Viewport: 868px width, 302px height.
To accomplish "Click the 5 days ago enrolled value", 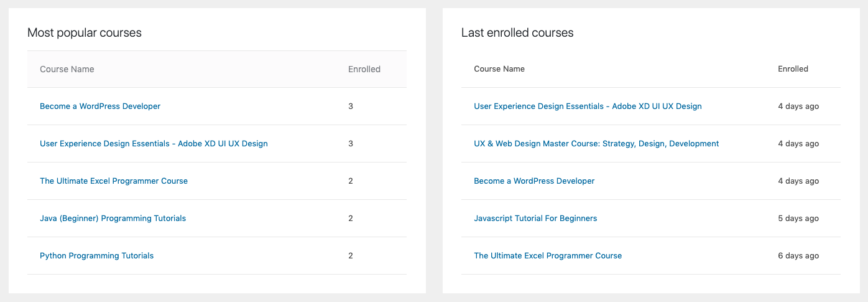I will click(798, 219).
